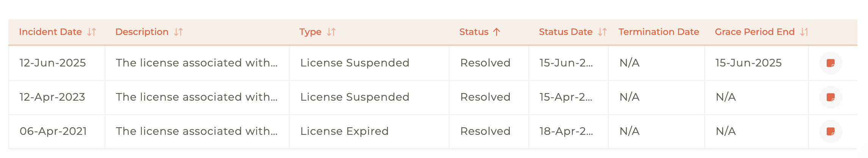
Task: Expand truncated description in 12-Apr-2023 row
Action: pos(197,97)
